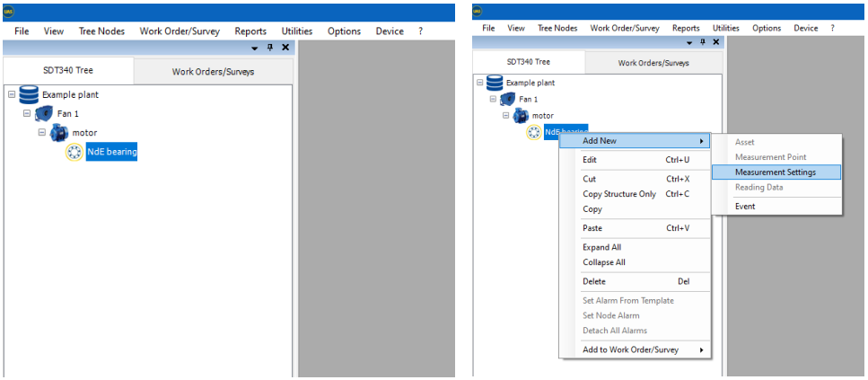Image resolution: width=868 pixels, height=380 pixels.
Task: Close the left tree panel with X icon
Action: (x=285, y=48)
